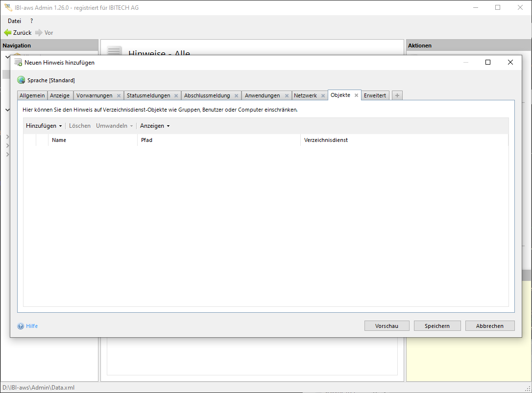This screenshot has height=393, width=532.
Task: Click the green Zurück back arrow
Action: click(x=8, y=33)
